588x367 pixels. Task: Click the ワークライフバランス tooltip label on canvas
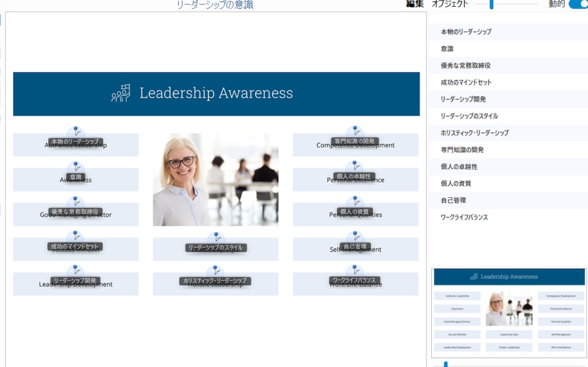(355, 280)
